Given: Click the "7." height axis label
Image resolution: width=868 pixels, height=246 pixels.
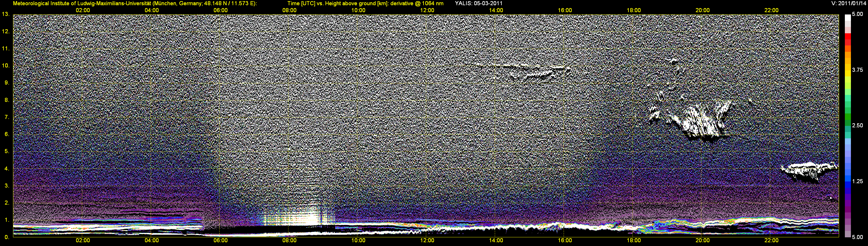Looking at the screenshot, I should 7,117.
